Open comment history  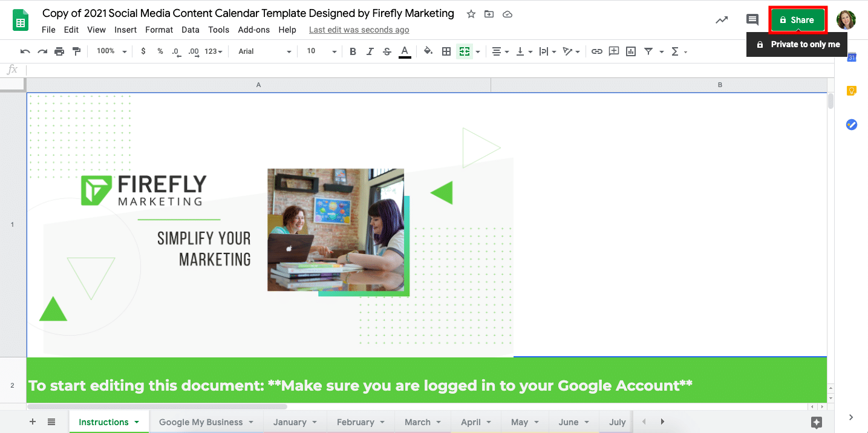[752, 20]
